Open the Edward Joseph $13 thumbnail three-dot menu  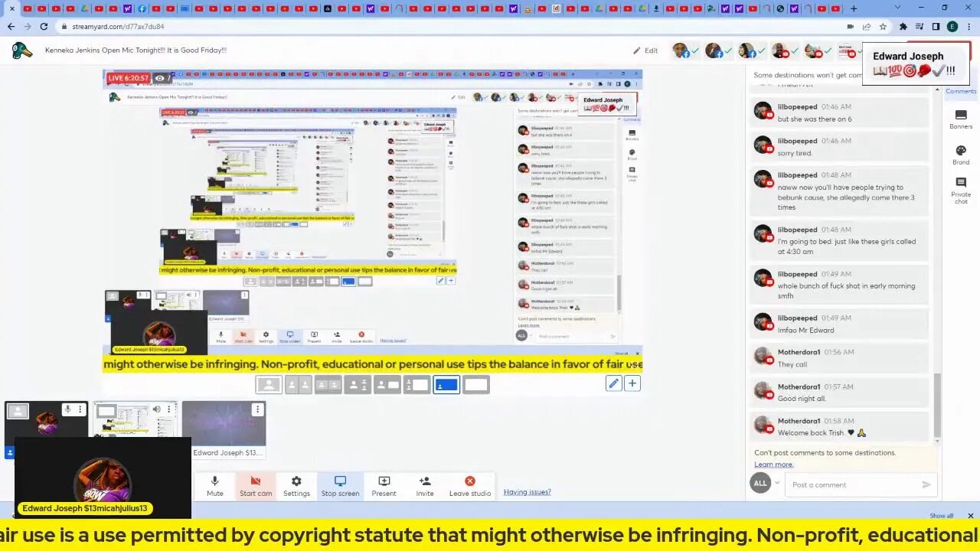(257, 409)
